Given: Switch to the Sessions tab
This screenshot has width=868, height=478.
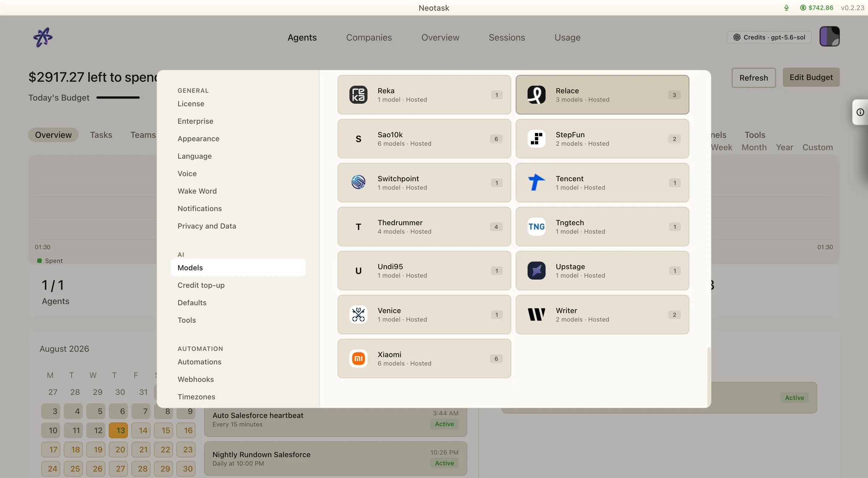Looking at the screenshot, I should pos(507,37).
